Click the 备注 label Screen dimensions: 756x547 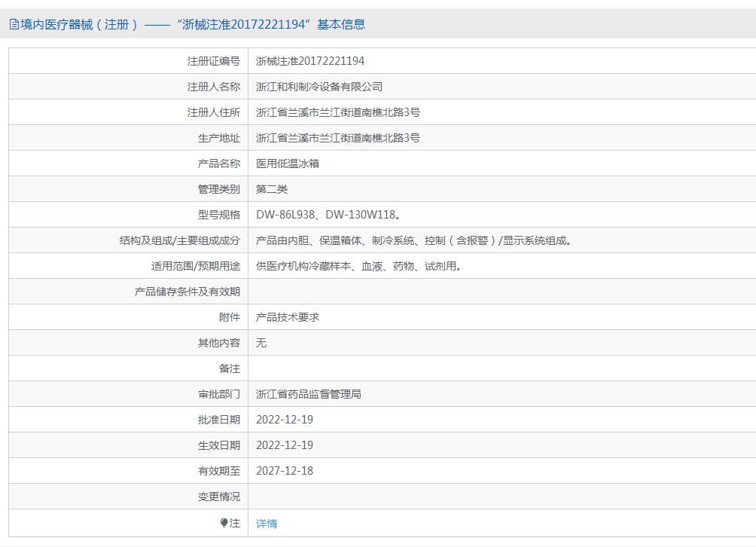[230, 368]
